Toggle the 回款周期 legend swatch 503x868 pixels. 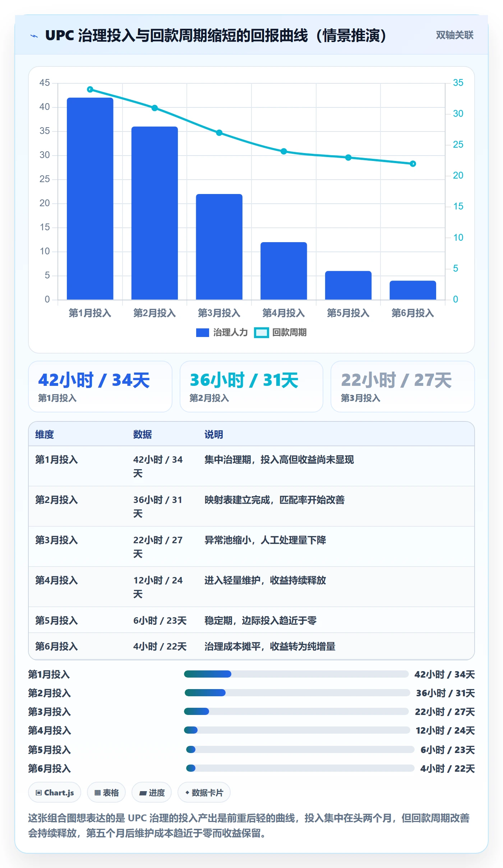coord(262,333)
